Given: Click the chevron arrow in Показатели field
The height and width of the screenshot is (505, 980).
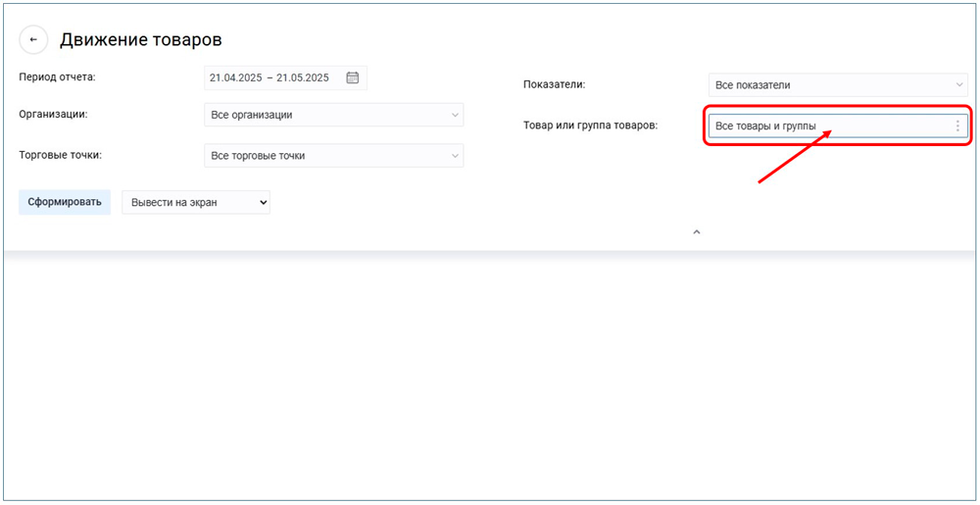Looking at the screenshot, I should [959, 85].
